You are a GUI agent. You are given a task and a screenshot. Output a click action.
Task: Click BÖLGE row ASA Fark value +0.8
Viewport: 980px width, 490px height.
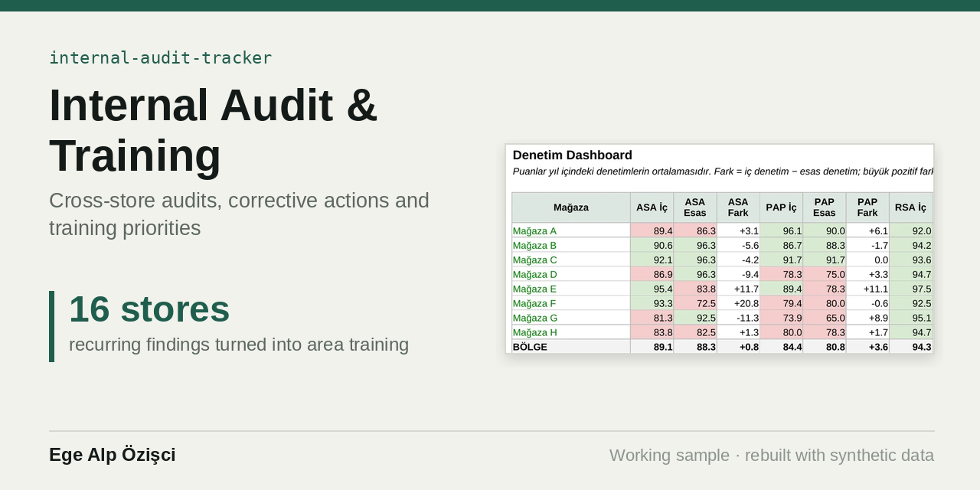(738, 348)
